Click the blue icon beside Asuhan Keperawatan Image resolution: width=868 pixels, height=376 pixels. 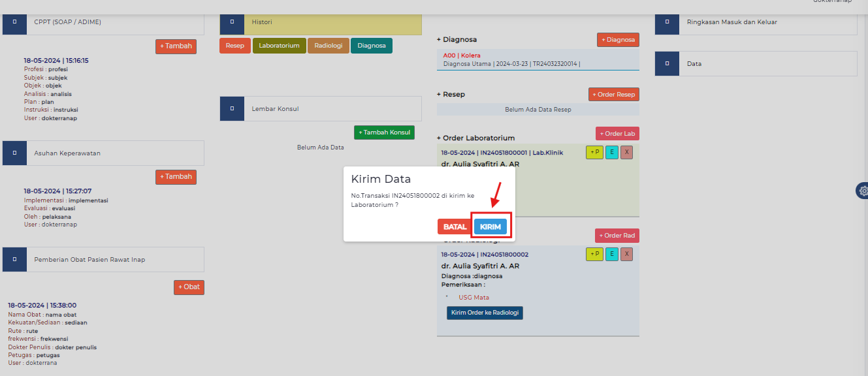[14, 153]
